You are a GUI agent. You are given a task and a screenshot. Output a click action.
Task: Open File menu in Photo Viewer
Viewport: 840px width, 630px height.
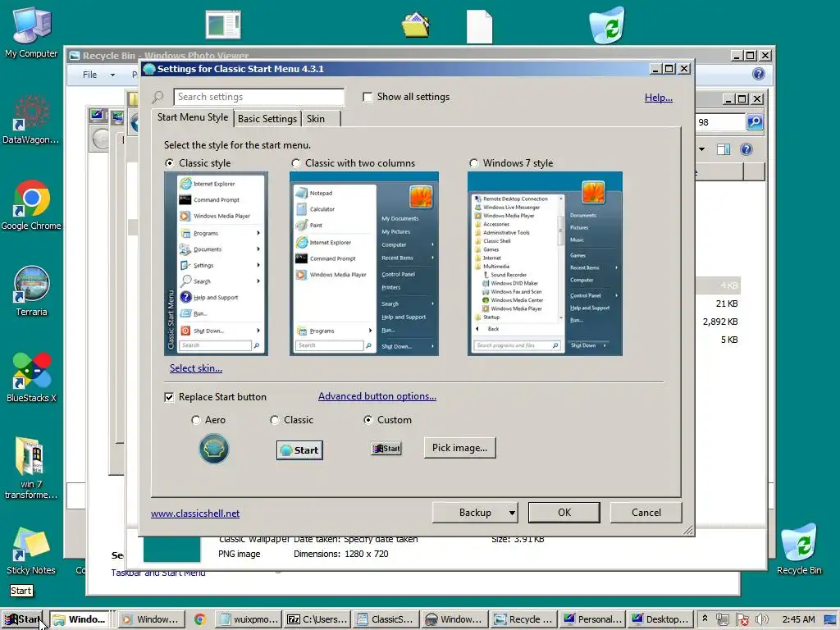(x=90, y=75)
